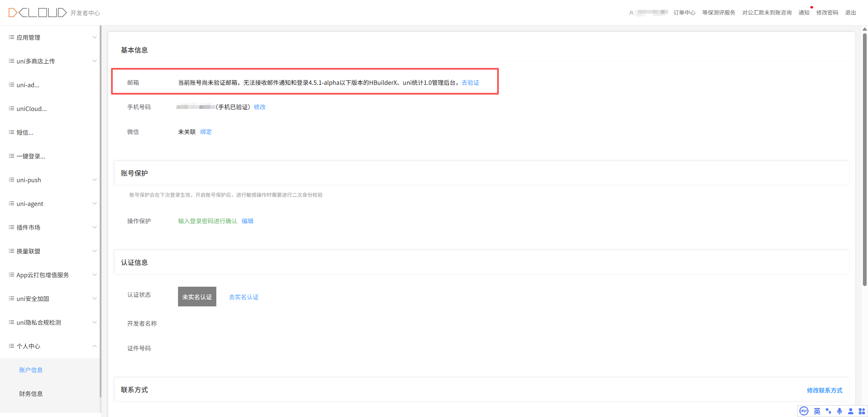Open 对公汇款未到账咨询 in header

coord(767,13)
